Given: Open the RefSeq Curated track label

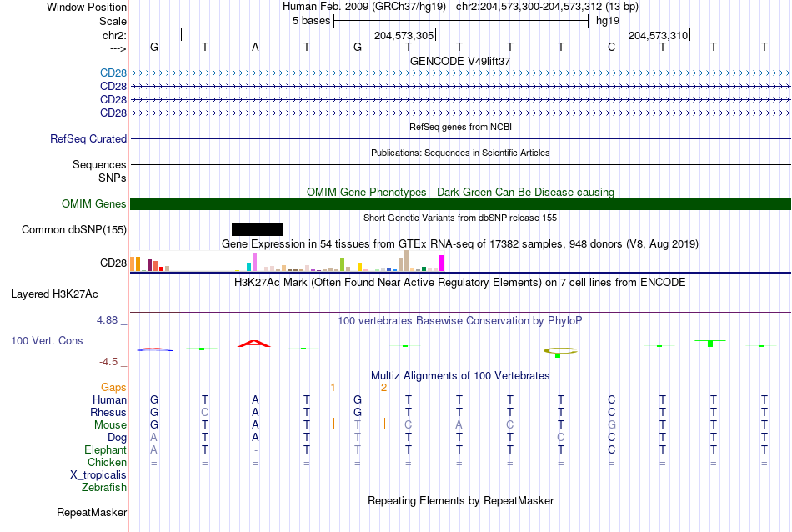Looking at the screenshot, I should (x=88, y=138).
